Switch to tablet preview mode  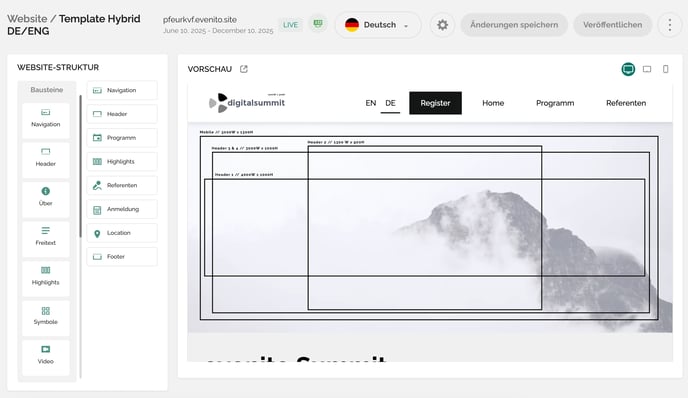pos(647,69)
